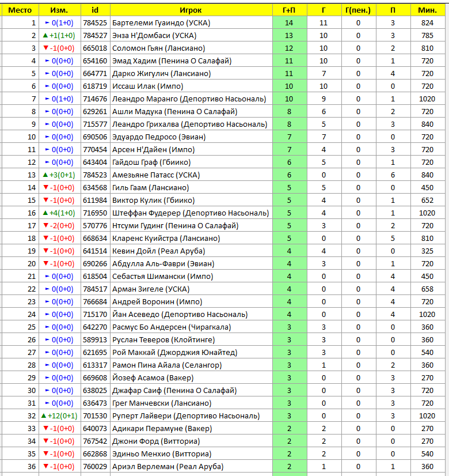Screen dimensions: 449x476
Task: Select player name 'Руслан Теверов (Клойтинге)'
Action: (163, 340)
